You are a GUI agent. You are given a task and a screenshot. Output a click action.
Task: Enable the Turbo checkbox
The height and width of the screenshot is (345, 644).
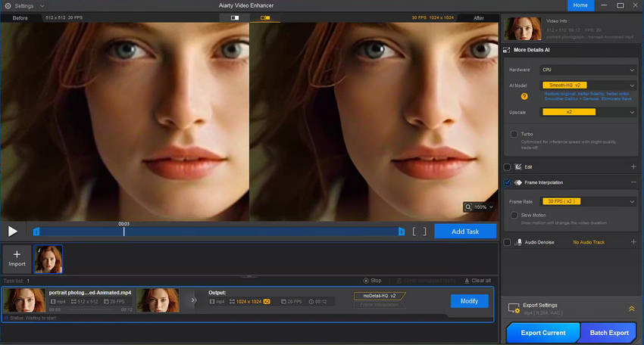514,134
